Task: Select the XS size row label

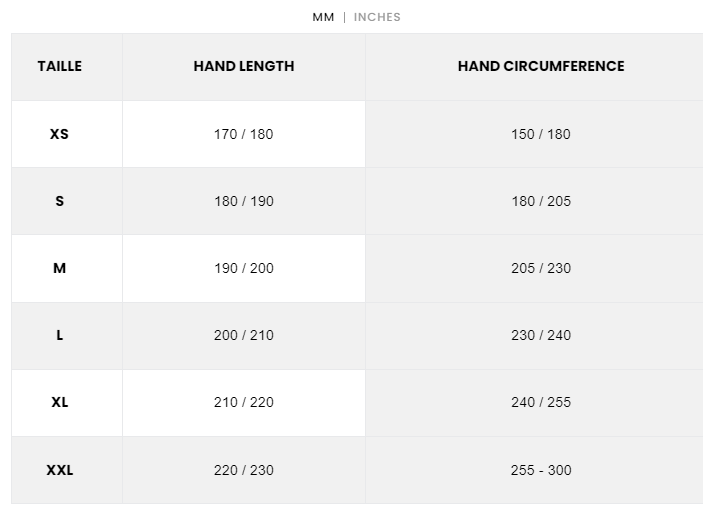Action: point(60,134)
